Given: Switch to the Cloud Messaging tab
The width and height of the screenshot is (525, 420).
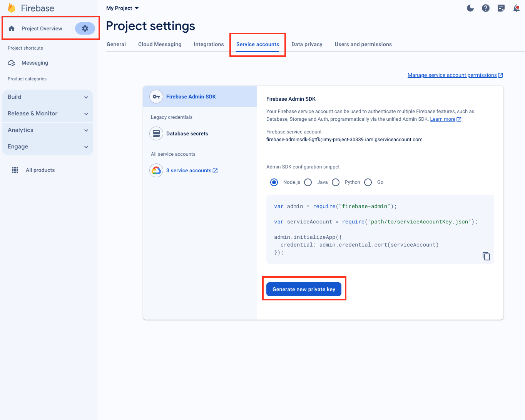Looking at the screenshot, I should click(160, 44).
